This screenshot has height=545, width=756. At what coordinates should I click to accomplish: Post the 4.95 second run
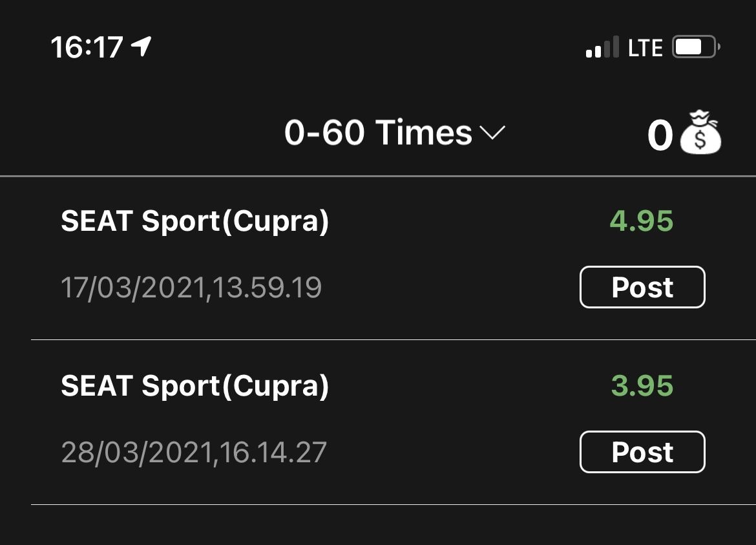pos(642,287)
